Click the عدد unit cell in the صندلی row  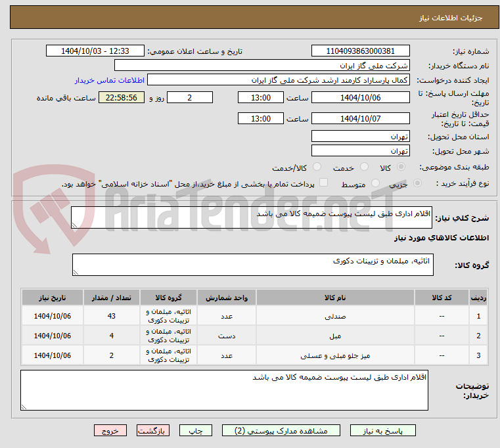pyautogui.click(x=227, y=316)
